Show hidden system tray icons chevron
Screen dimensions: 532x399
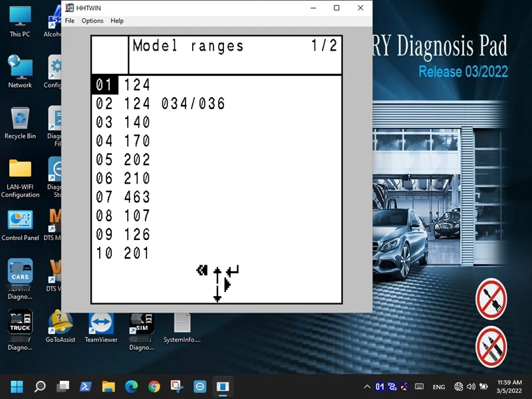click(367, 386)
